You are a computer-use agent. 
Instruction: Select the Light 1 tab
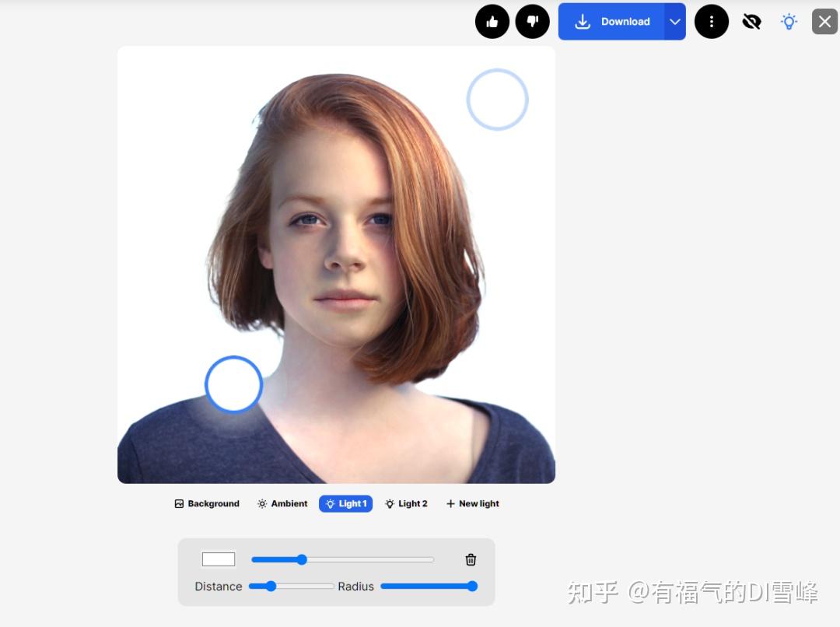pos(345,504)
